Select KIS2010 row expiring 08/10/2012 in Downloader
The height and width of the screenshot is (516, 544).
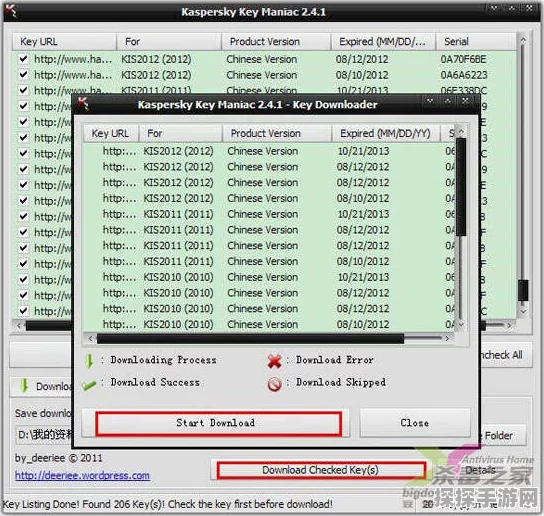[x=269, y=324]
